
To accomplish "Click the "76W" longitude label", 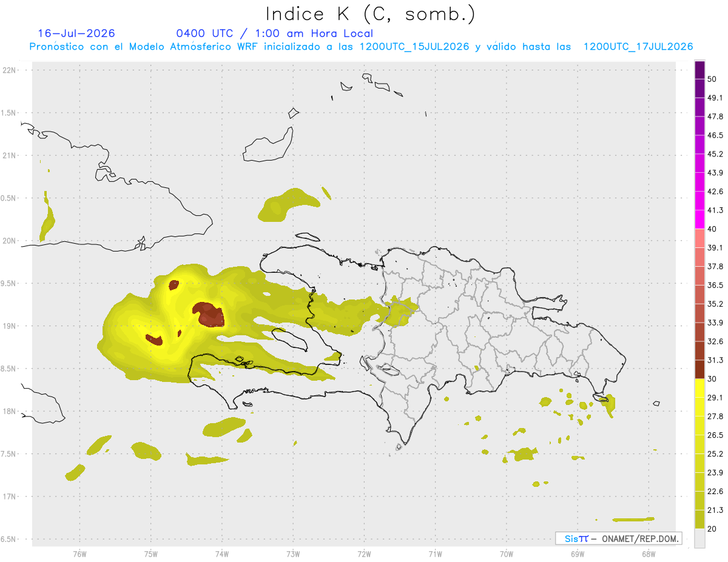I will click(x=79, y=554).
